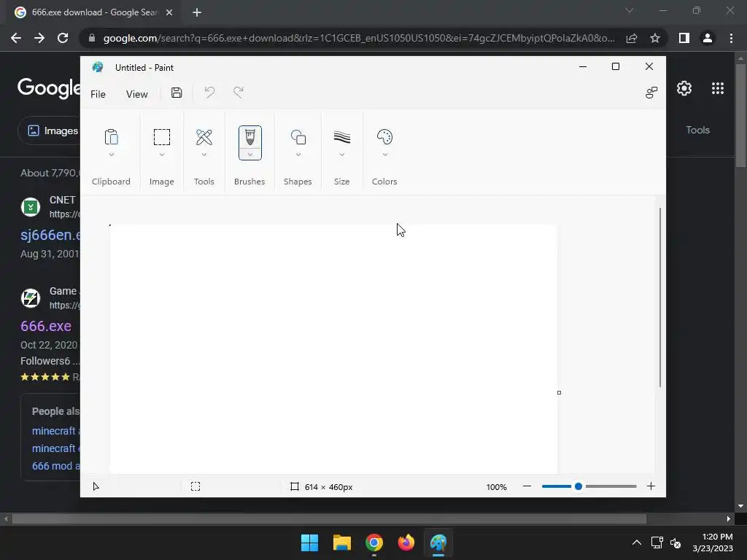The image size is (747, 560).
Task: Click the Chrome icon in the taskbar
Action: click(374, 542)
